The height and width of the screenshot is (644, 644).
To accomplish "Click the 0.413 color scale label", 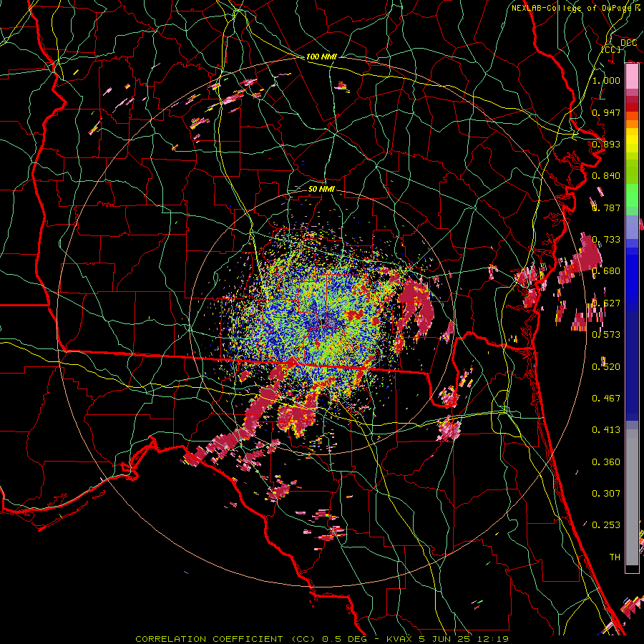I will tap(606, 430).
